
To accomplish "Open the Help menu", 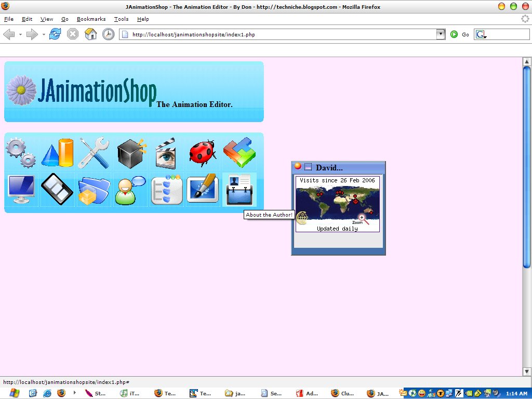I will click(143, 19).
